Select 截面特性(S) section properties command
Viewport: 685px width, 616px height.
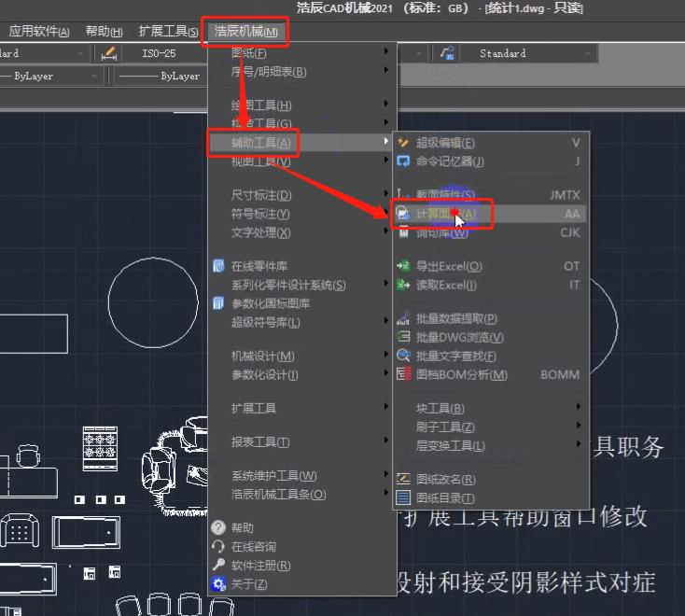pos(491,195)
